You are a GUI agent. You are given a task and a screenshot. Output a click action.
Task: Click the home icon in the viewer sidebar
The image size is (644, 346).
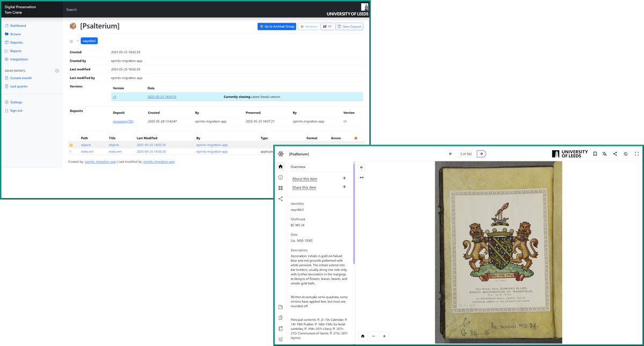pos(280,166)
